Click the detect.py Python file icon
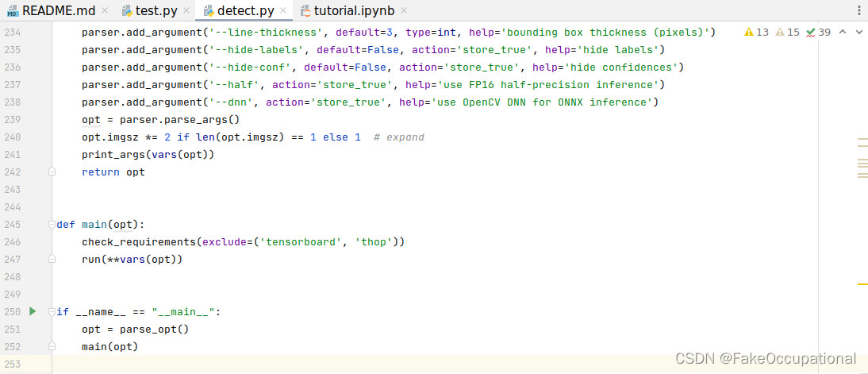Screen dimensions: 868x374 pos(209,10)
